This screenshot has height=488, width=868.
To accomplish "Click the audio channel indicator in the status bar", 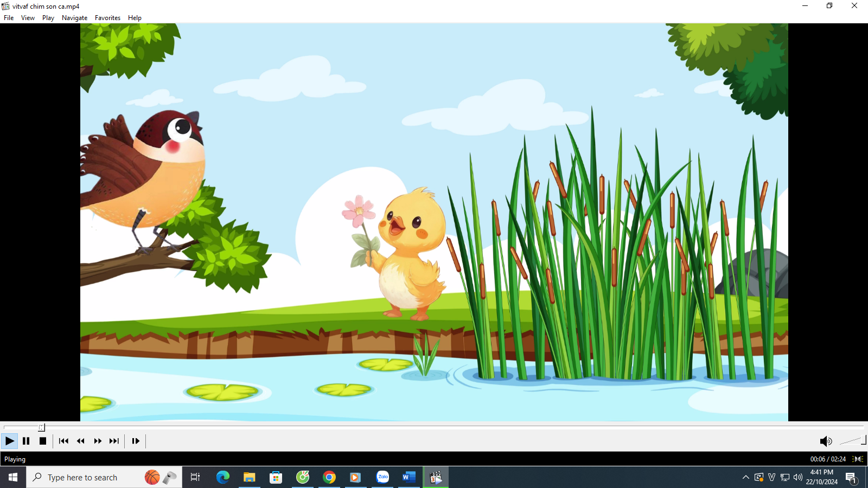I will (858, 459).
